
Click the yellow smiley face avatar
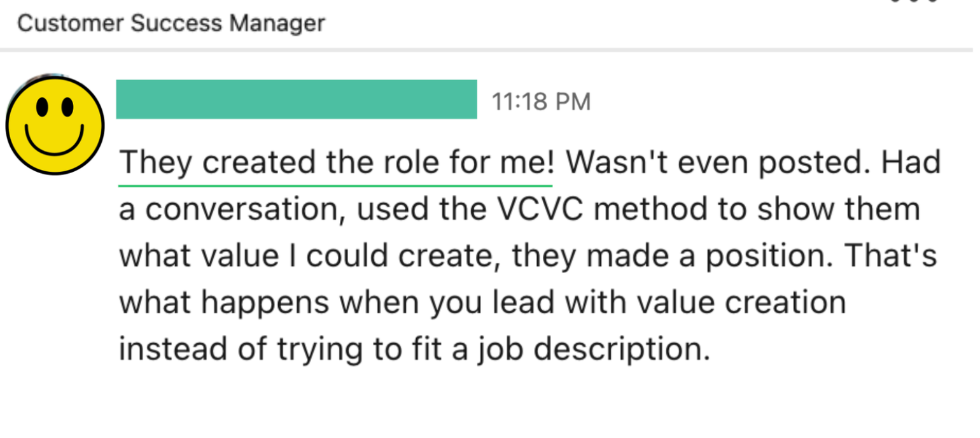point(55,125)
